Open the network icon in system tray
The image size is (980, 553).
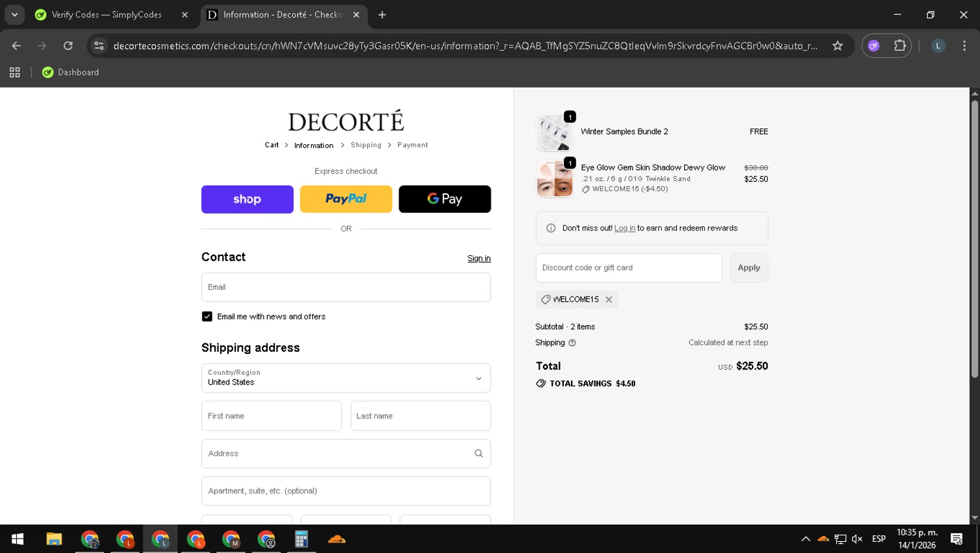(840, 539)
